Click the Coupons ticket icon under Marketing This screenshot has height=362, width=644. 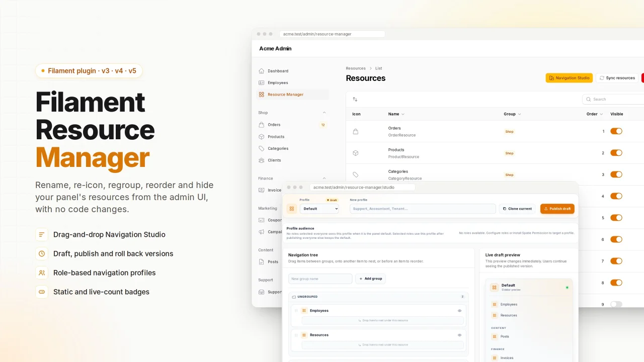[261, 220]
